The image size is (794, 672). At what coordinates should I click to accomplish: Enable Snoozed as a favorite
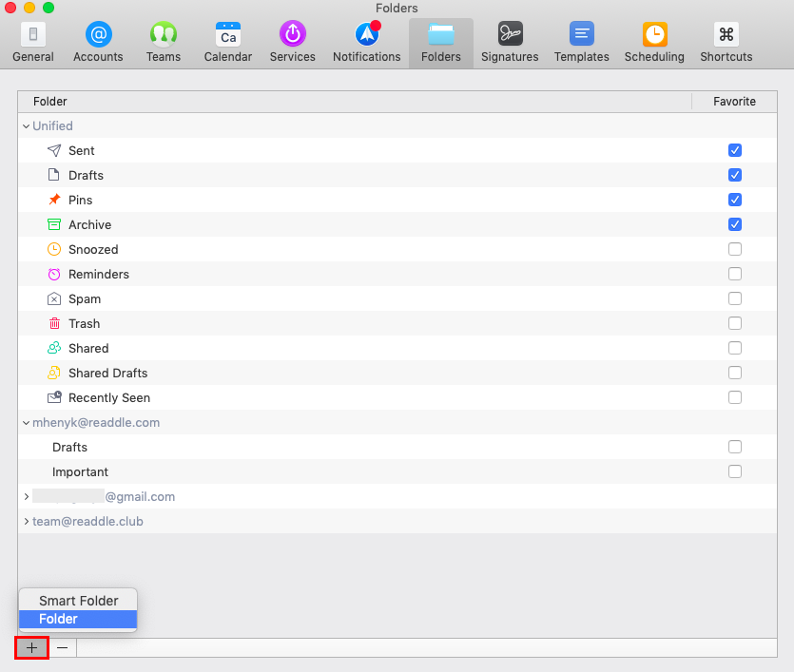735,249
